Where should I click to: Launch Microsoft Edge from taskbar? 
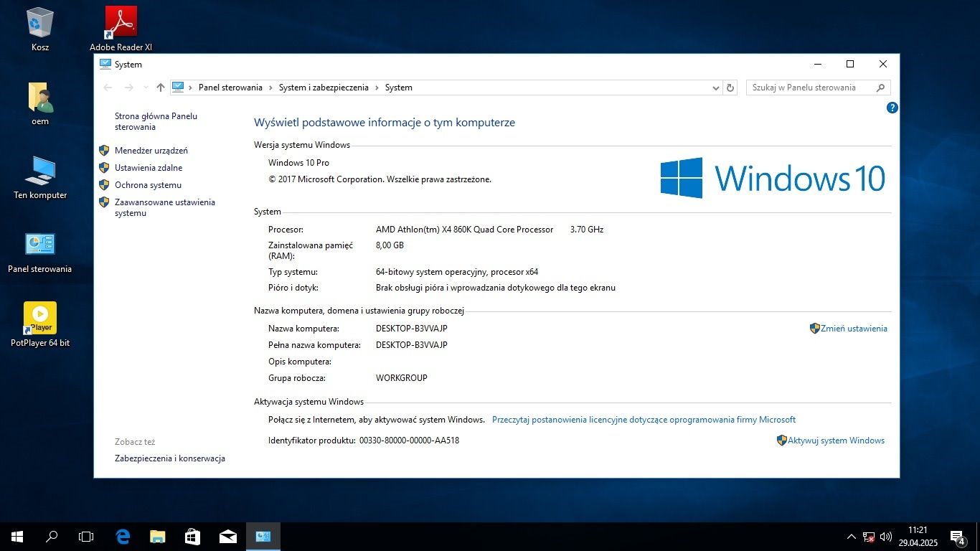coord(123,536)
